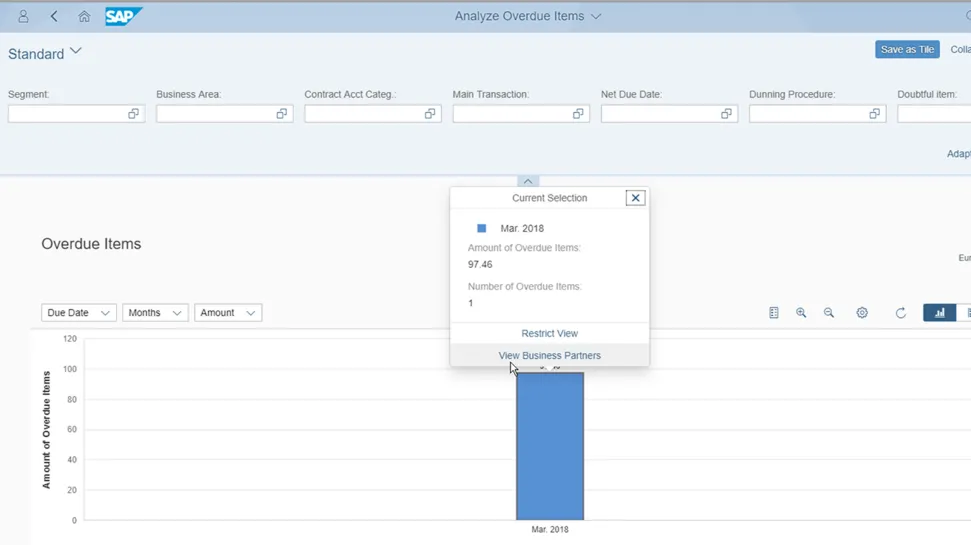Screen dimensions: 971x545
Task: Select Restrict View in popup
Action: [x=549, y=333]
